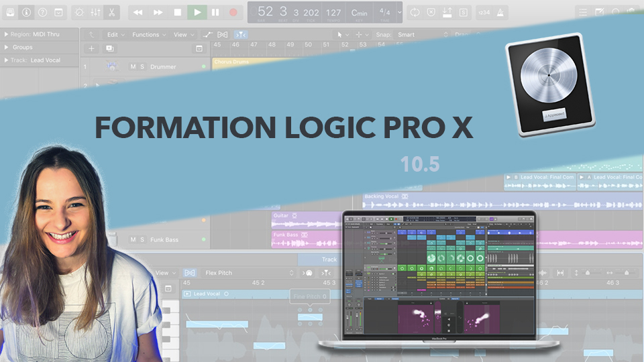Solo the Drummer track

pos(142,66)
